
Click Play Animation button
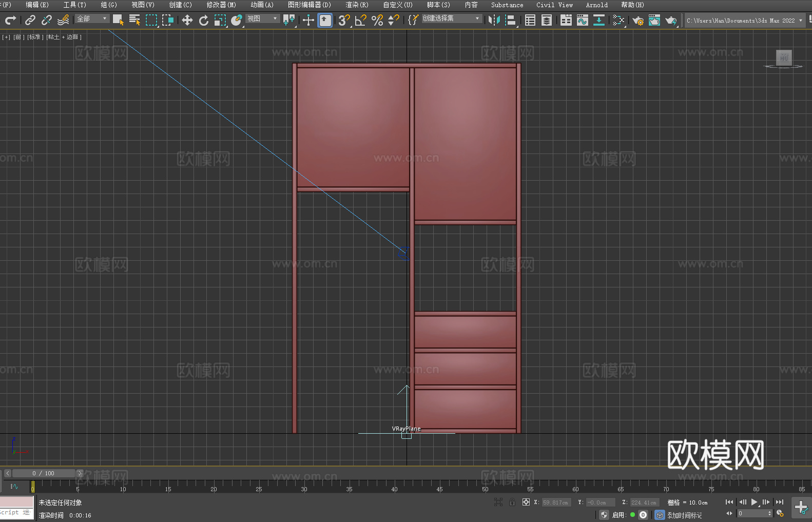click(755, 502)
